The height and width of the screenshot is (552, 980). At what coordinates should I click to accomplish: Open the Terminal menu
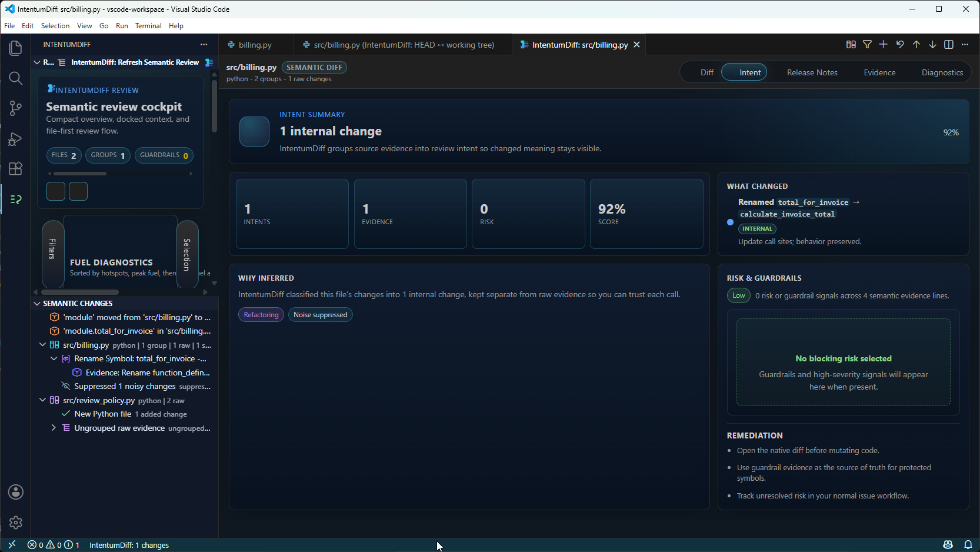point(148,26)
